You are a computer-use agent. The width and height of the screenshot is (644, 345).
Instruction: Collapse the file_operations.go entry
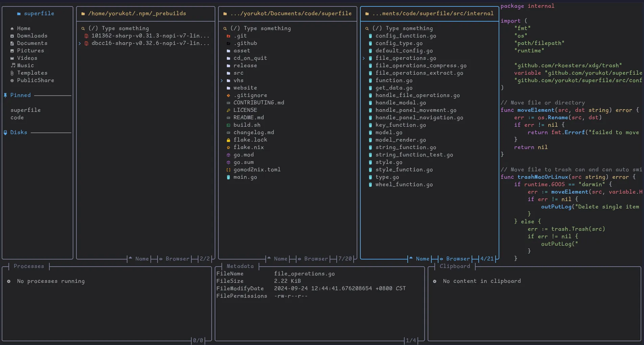point(364,58)
